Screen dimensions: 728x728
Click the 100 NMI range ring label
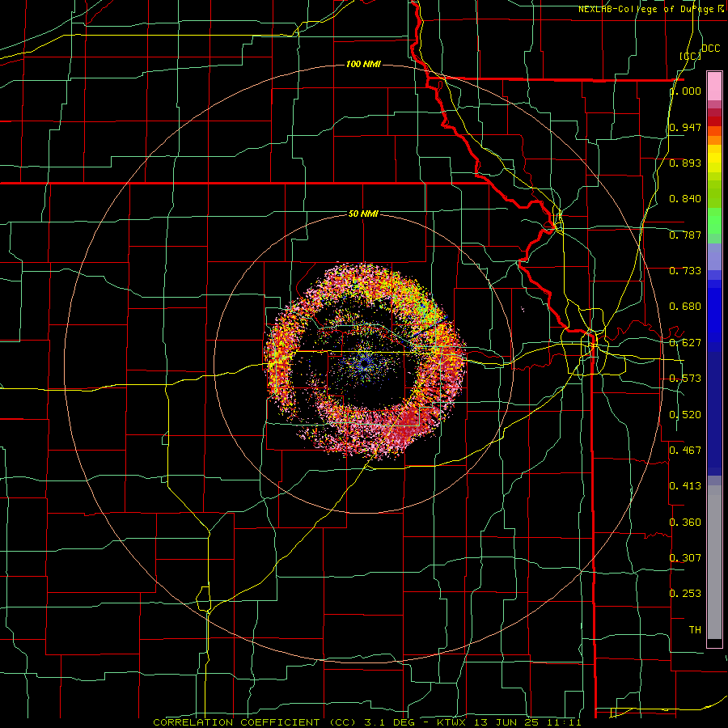point(363,64)
